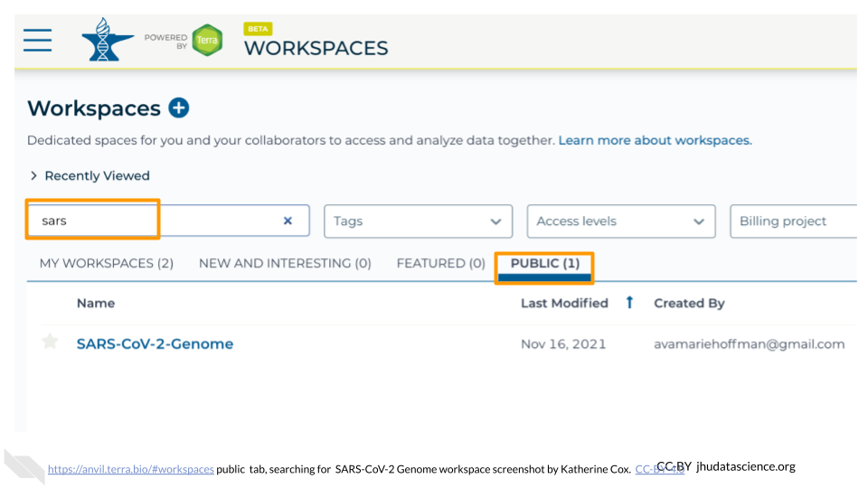This screenshot has height=488, width=868.
Task: Click the AnVIL anvil logo
Action: [108, 39]
